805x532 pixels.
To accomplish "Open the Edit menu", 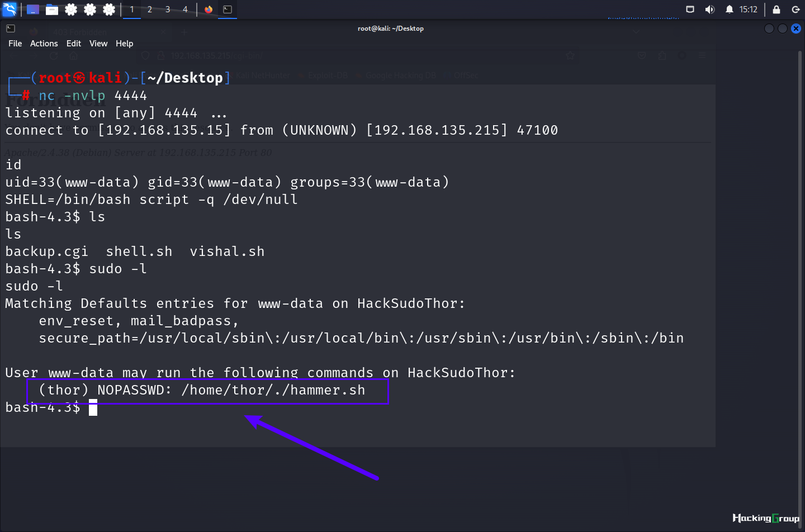I will [74, 44].
